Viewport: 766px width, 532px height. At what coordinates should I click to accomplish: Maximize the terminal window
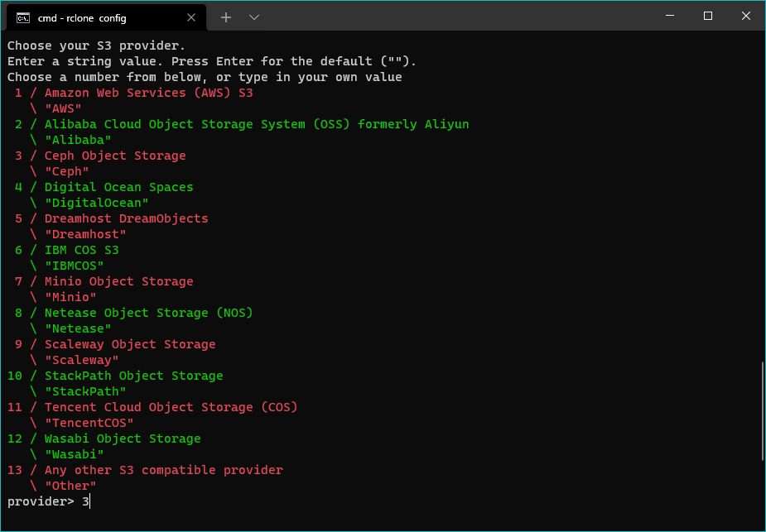pos(708,16)
